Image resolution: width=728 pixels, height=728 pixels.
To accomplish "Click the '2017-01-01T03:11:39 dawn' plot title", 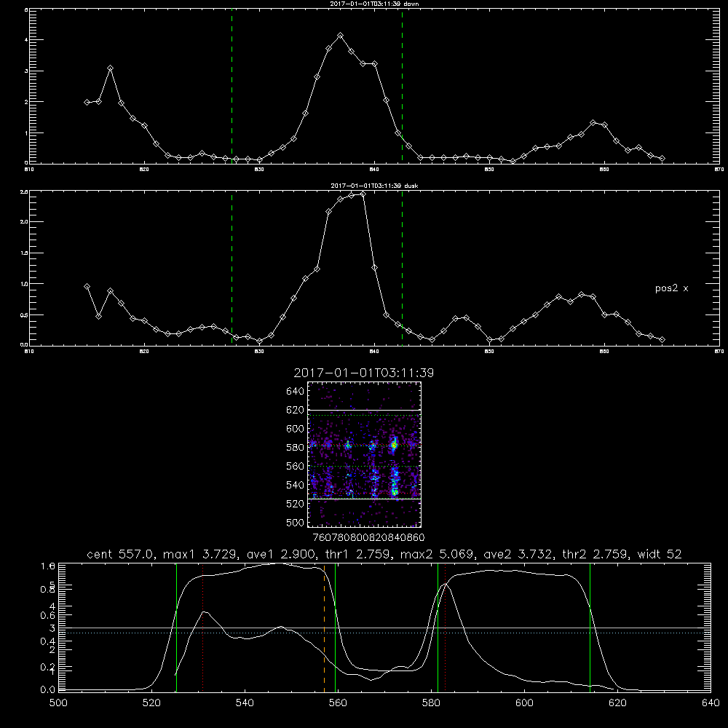I will [374, 4].
